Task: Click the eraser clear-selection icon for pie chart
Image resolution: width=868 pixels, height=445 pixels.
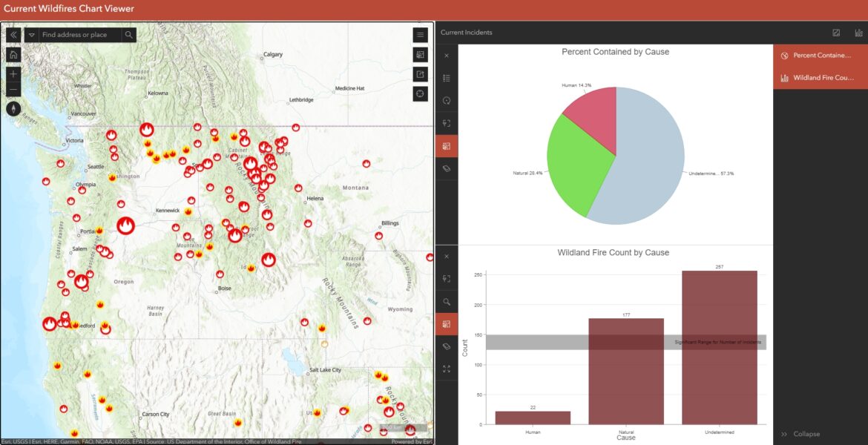Action: tap(447, 169)
